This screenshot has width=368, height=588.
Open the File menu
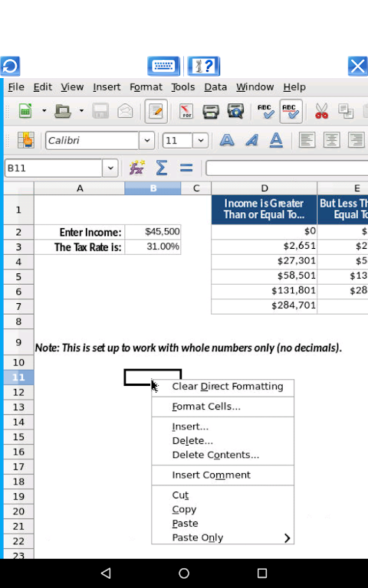(16, 87)
